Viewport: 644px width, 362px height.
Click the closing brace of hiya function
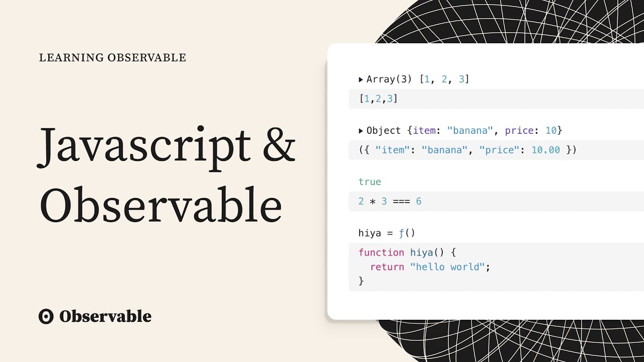[361, 281]
